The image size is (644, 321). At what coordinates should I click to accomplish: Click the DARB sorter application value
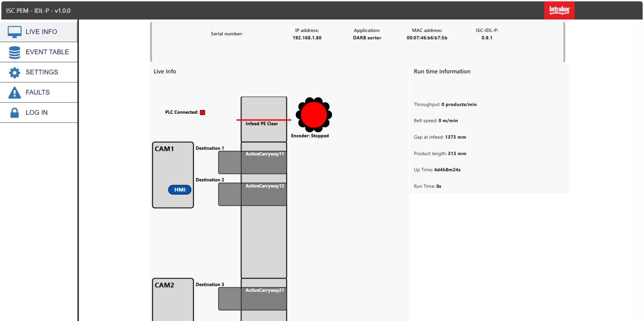pos(367,38)
